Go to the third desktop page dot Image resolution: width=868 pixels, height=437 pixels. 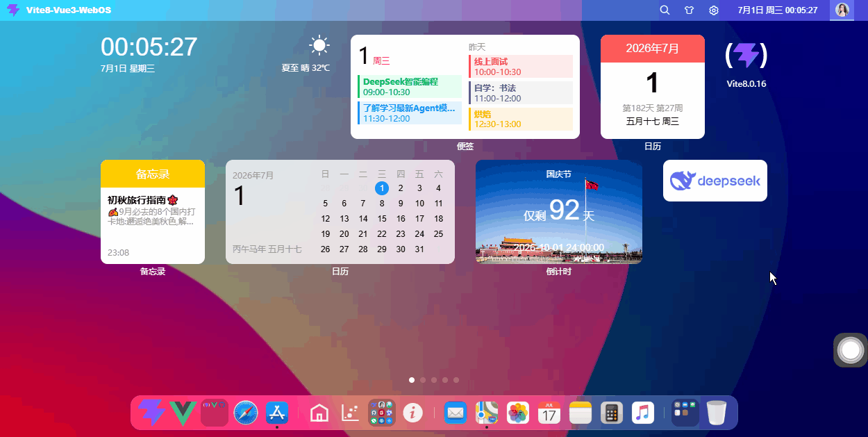(434, 380)
